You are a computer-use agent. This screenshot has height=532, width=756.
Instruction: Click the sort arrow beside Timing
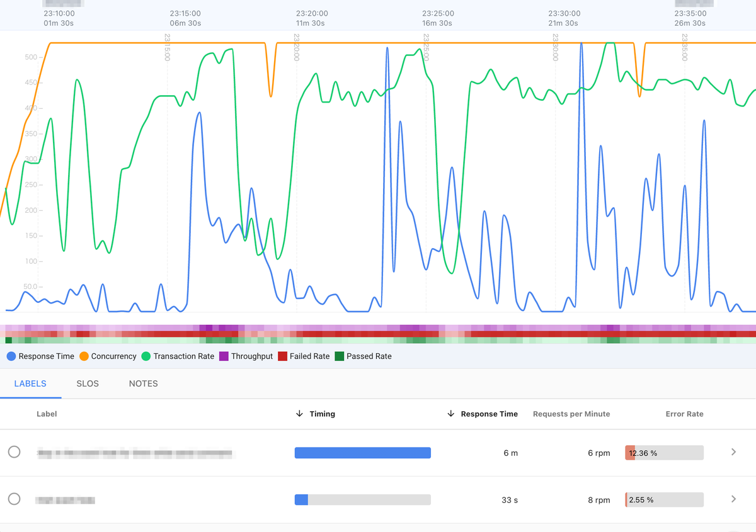pyautogui.click(x=299, y=414)
